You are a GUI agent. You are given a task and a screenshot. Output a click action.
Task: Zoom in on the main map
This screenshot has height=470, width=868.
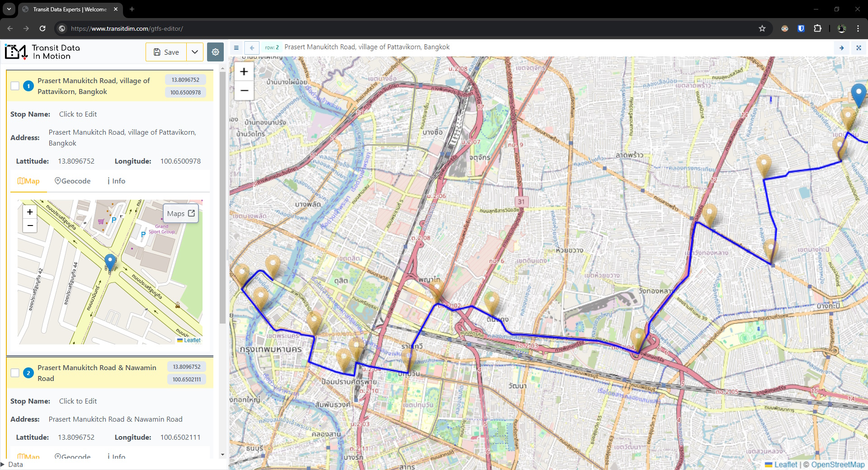point(244,71)
